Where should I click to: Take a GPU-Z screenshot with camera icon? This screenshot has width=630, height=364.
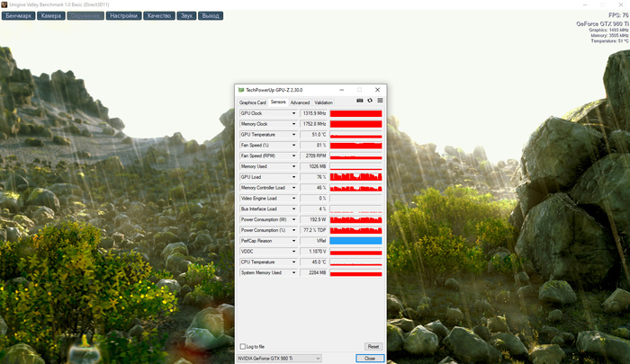tap(360, 101)
